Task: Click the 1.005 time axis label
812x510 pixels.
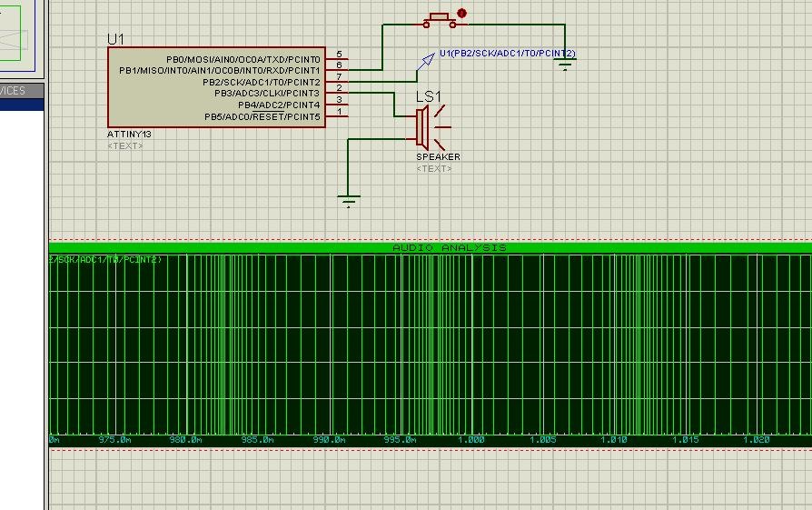Action: click(x=543, y=440)
